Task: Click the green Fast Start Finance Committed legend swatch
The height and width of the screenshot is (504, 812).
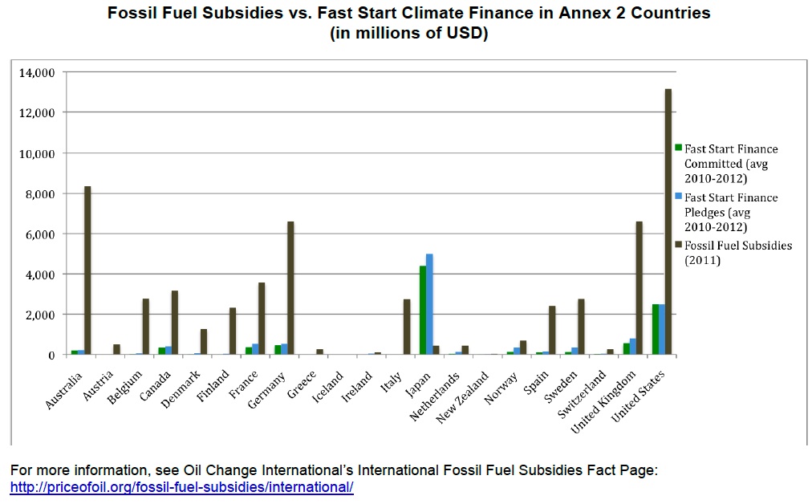Action: coord(678,148)
